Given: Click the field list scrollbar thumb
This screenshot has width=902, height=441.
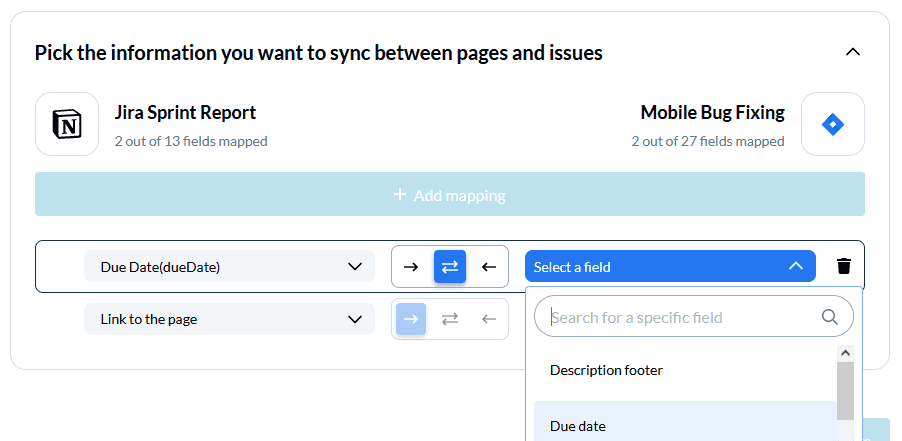Looking at the screenshot, I should tap(845, 391).
